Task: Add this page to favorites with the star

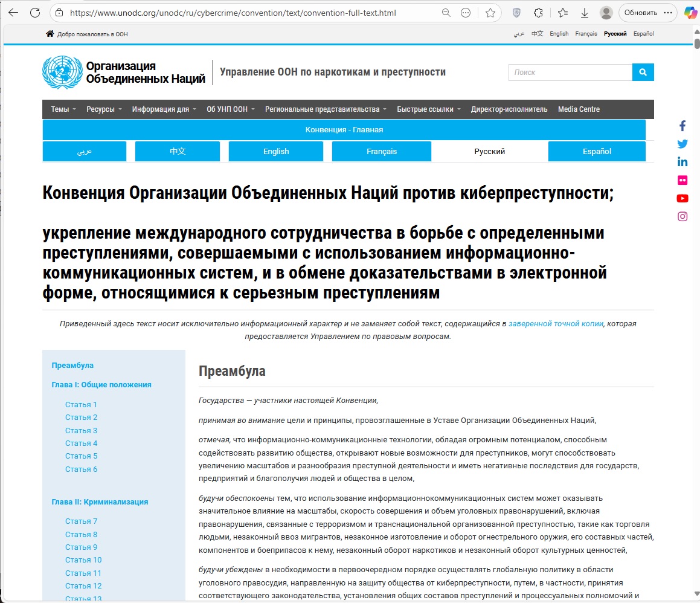Action: point(490,13)
